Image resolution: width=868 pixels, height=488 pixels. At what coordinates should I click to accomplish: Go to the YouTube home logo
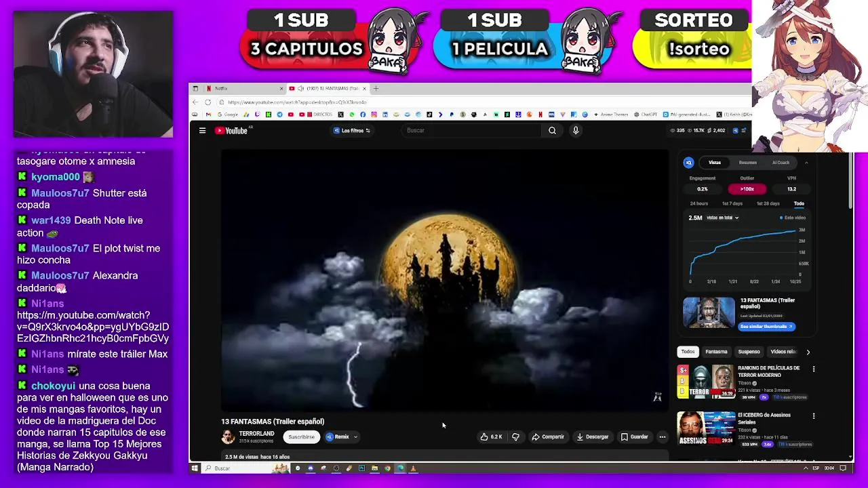[x=231, y=131]
